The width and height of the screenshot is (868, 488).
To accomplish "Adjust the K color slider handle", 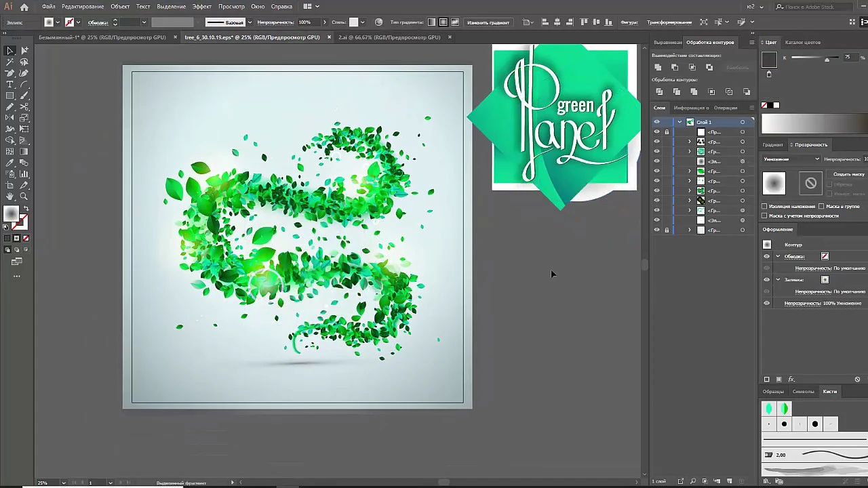I will pos(827,60).
